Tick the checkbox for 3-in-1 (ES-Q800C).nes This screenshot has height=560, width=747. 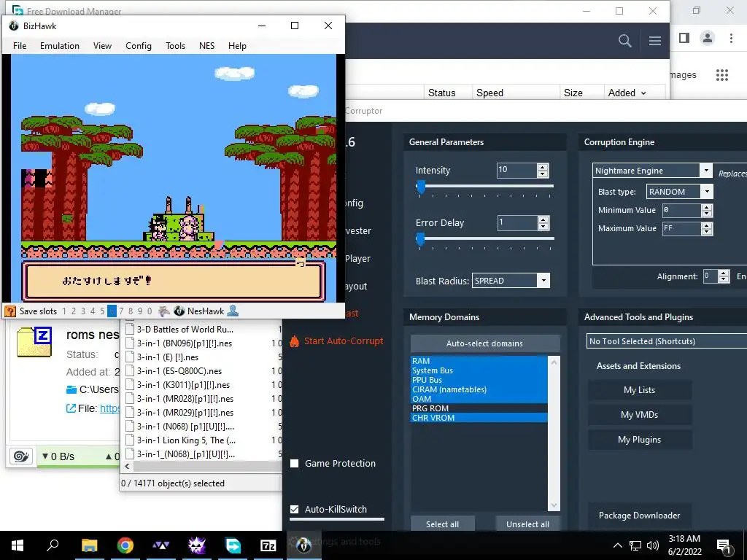(130, 371)
